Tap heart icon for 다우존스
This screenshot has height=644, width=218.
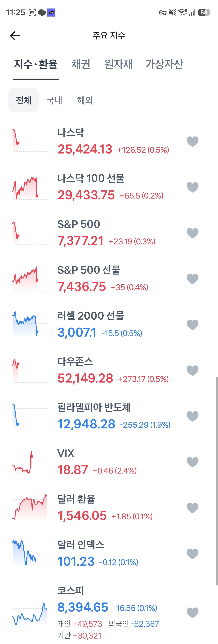(192, 370)
